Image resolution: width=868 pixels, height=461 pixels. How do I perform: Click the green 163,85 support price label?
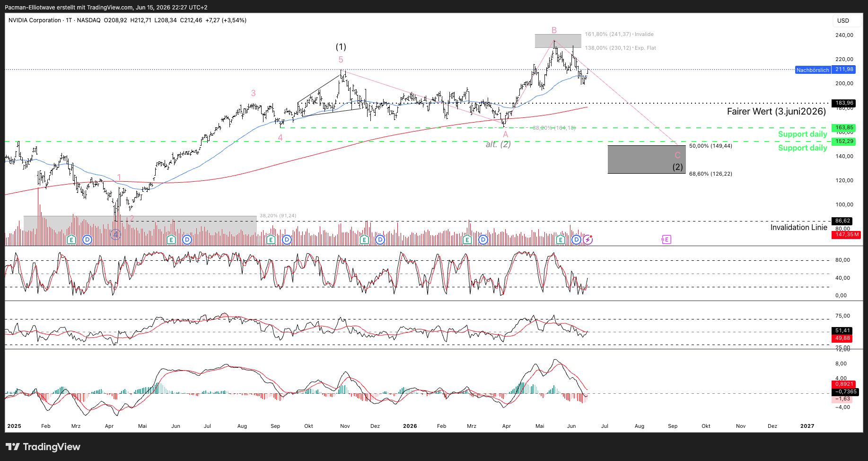click(x=844, y=128)
